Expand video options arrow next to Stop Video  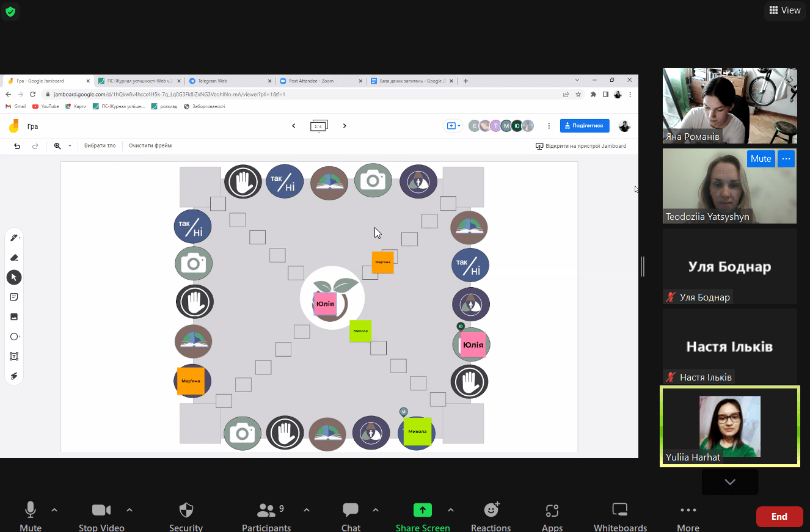[130, 510]
